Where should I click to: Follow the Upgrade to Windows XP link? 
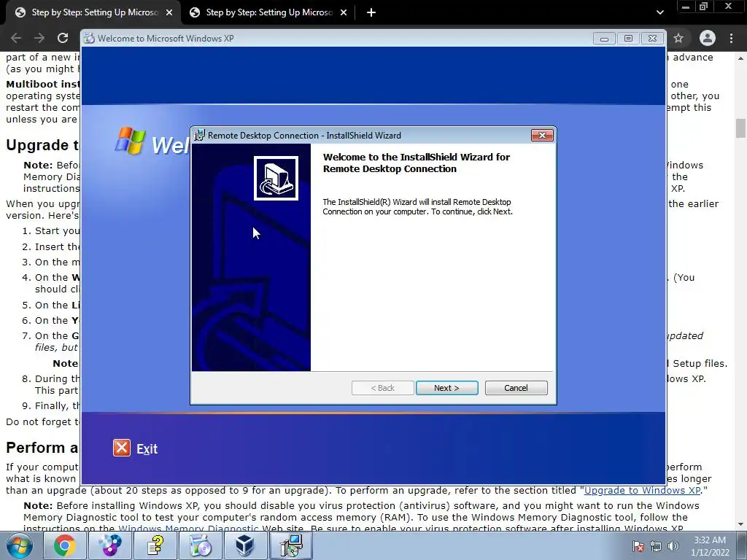pos(642,491)
